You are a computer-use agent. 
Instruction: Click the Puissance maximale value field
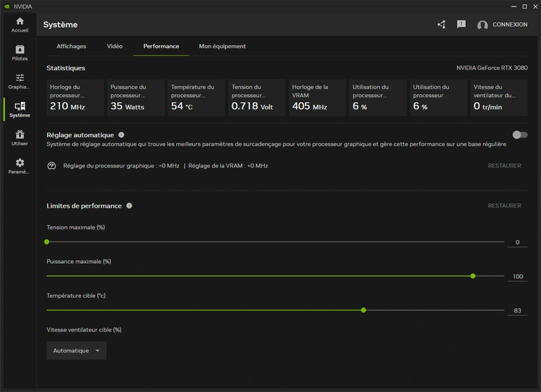point(518,277)
